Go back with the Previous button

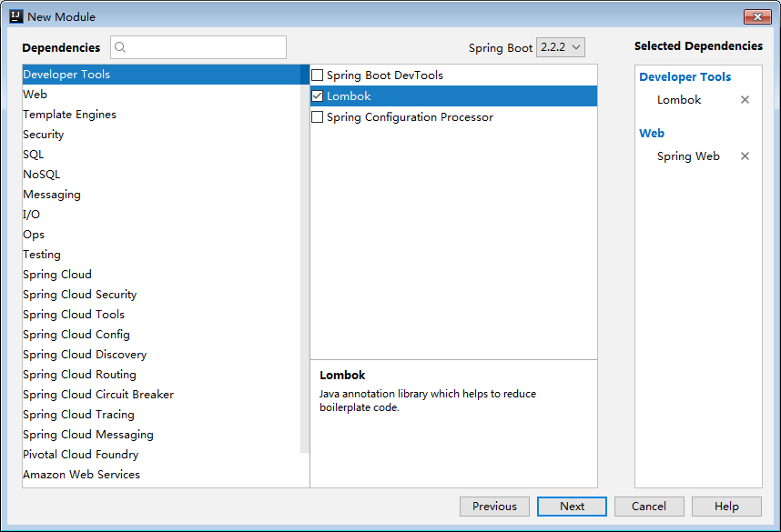coord(494,507)
